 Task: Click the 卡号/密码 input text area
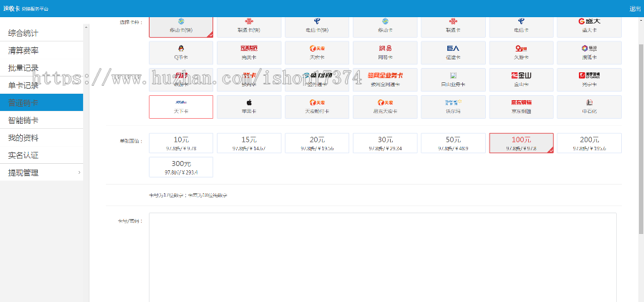point(382,256)
